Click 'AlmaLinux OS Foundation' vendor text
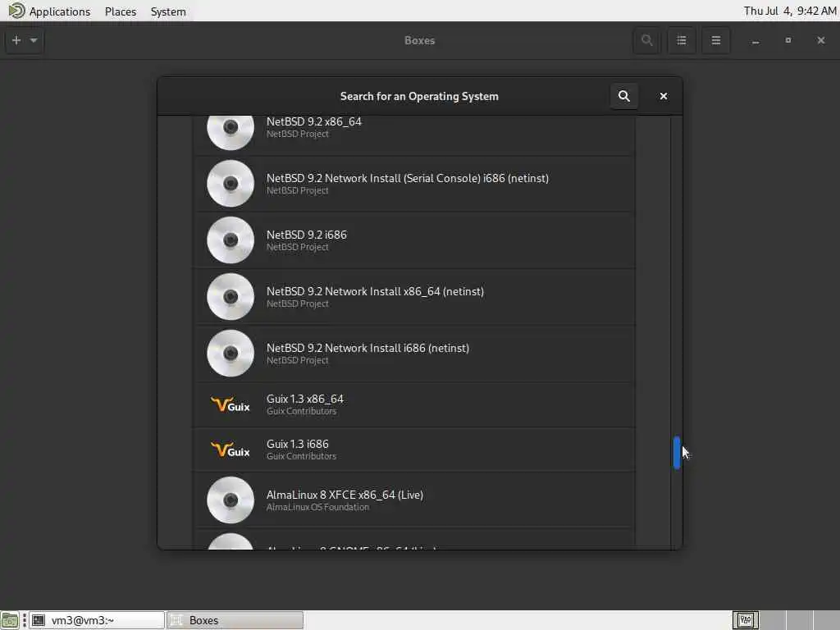Screen dimensions: 840x630 [317, 507]
